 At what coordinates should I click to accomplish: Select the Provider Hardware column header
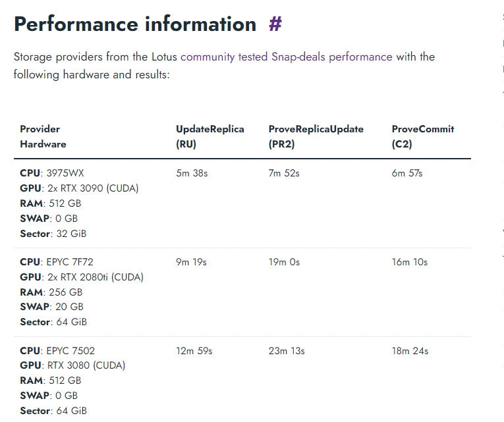pyautogui.click(x=43, y=136)
